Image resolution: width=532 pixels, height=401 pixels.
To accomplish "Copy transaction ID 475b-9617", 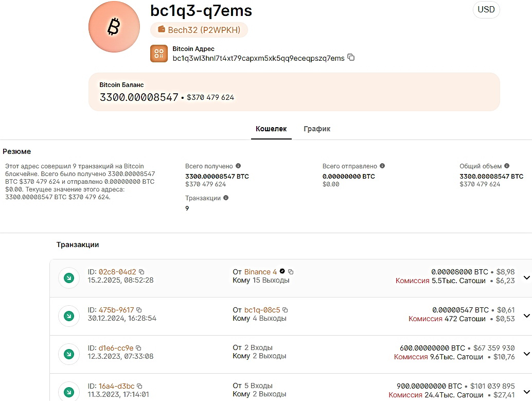I will (x=139, y=310).
